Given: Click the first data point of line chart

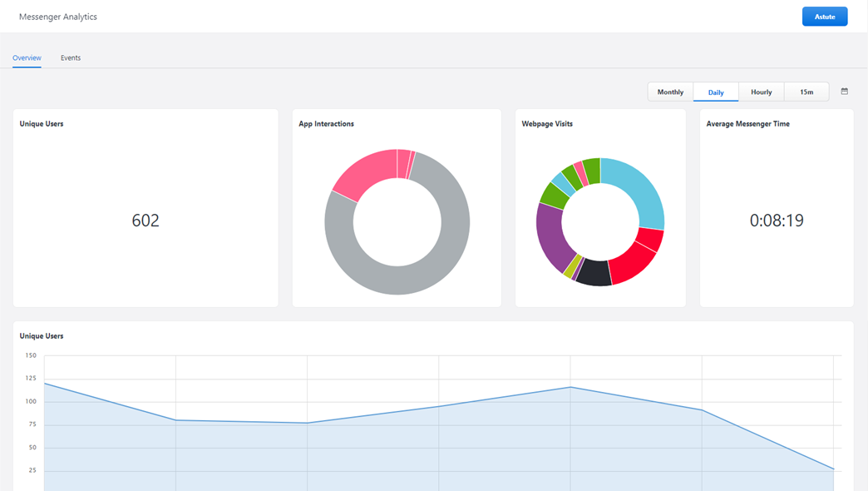Looking at the screenshot, I should pyautogui.click(x=45, y=384).
